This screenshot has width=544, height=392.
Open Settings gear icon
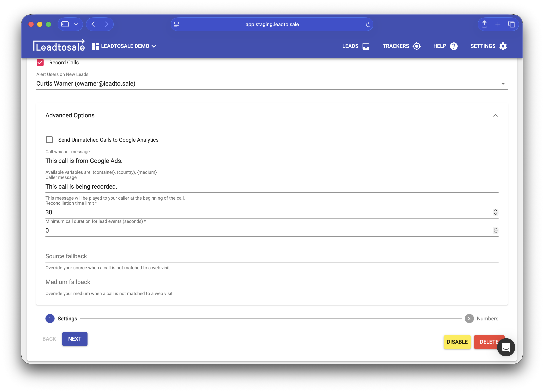pos(503,46)
